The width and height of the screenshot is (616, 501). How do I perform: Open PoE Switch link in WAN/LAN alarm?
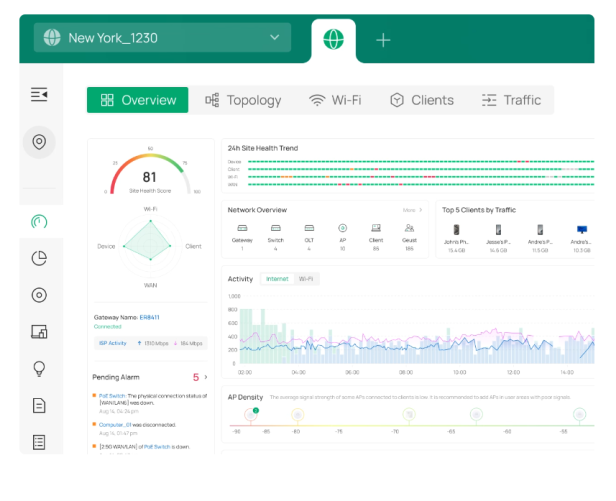coord(157,447)
